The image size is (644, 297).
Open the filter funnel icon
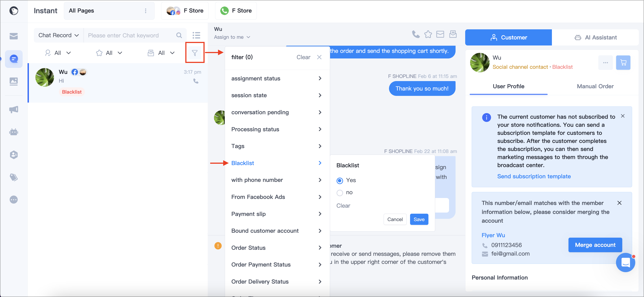[x=194, y=53]
